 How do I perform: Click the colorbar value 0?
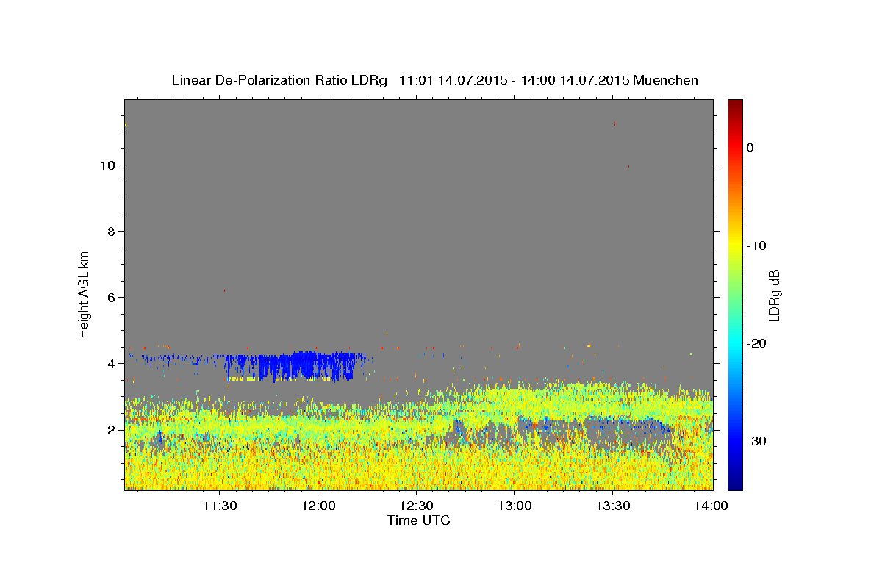tap(750, 148)
